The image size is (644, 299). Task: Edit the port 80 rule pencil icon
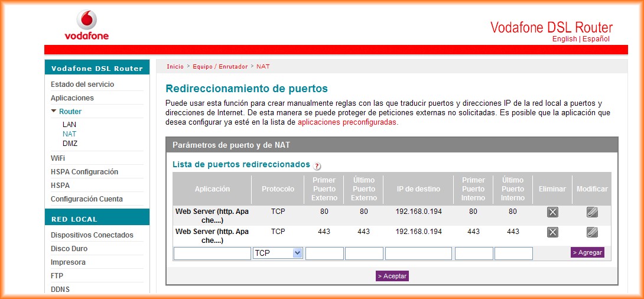[592, 212]
